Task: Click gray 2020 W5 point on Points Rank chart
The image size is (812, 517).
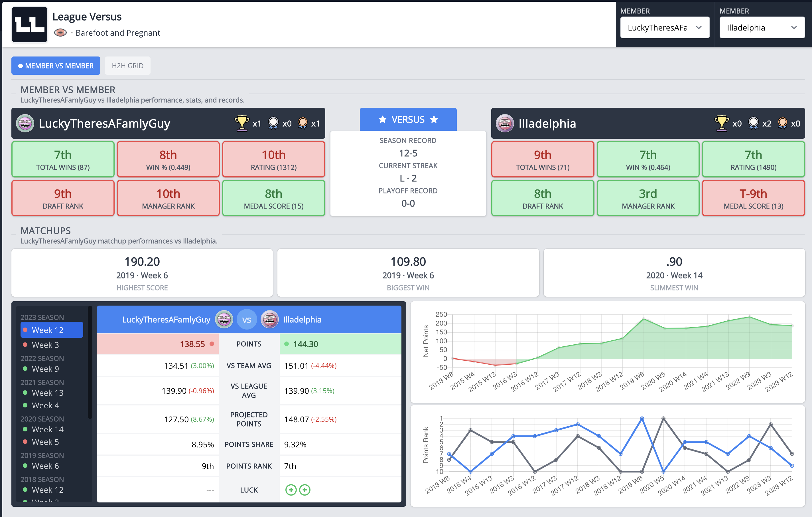Action: (x=663, y=419)
